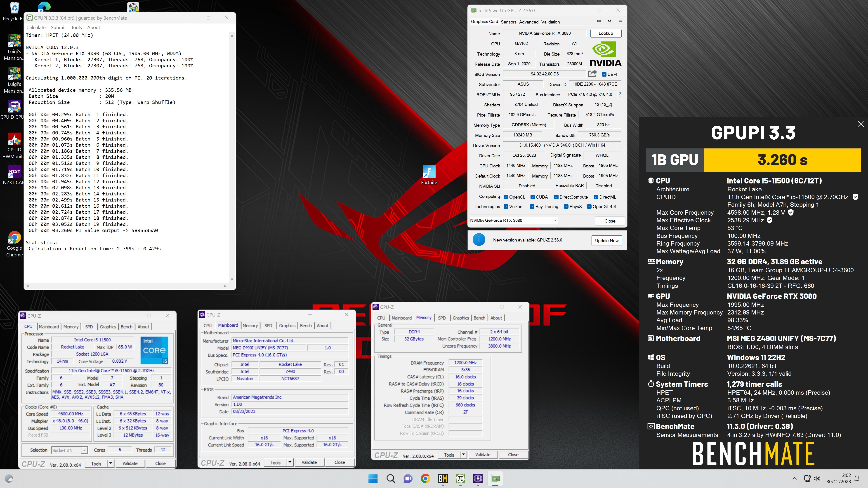Image resolution: width=868 pixels, height=488 pixels.
Task: Click the BIOS export share icon in GPU-Z
Action: (x=592, y=73)
